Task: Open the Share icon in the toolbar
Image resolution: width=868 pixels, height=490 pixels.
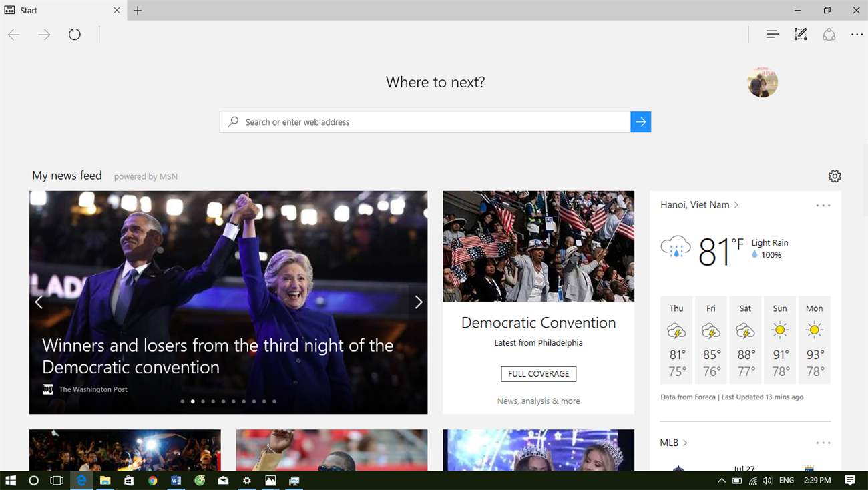Action: point(829,35)
